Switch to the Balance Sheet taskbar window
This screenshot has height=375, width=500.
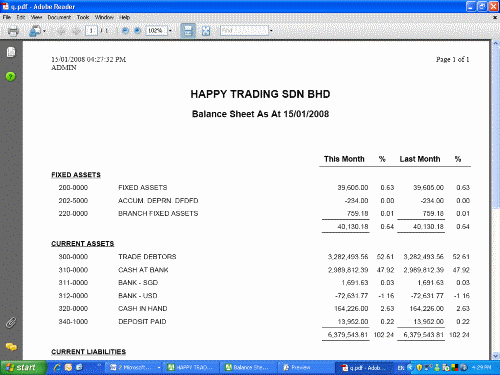(248, 367)
